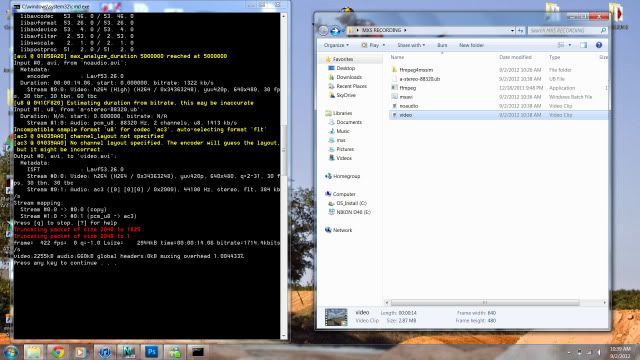Open the Share with dropdown

pos(411,45)
